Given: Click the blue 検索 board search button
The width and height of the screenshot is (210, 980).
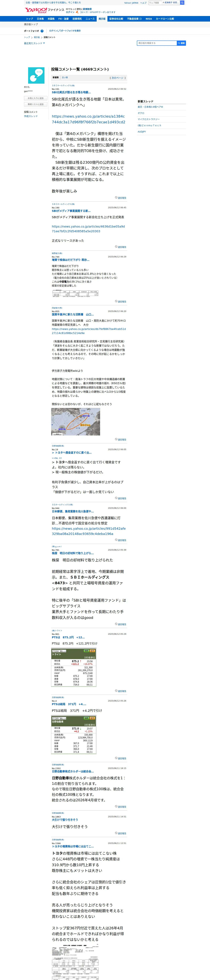Looking at the screenshot, I should click(181, 43).
